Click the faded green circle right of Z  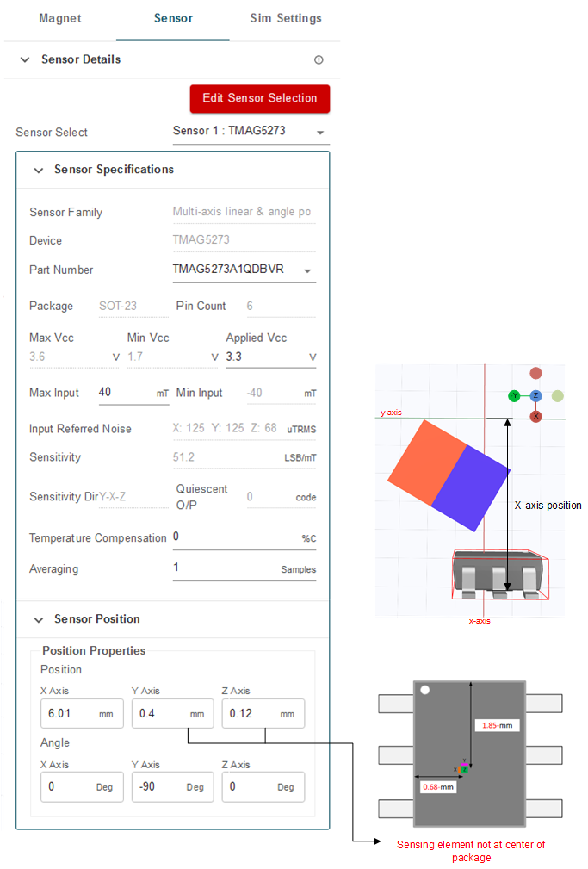pyautogui.click(x=557, y=396)
